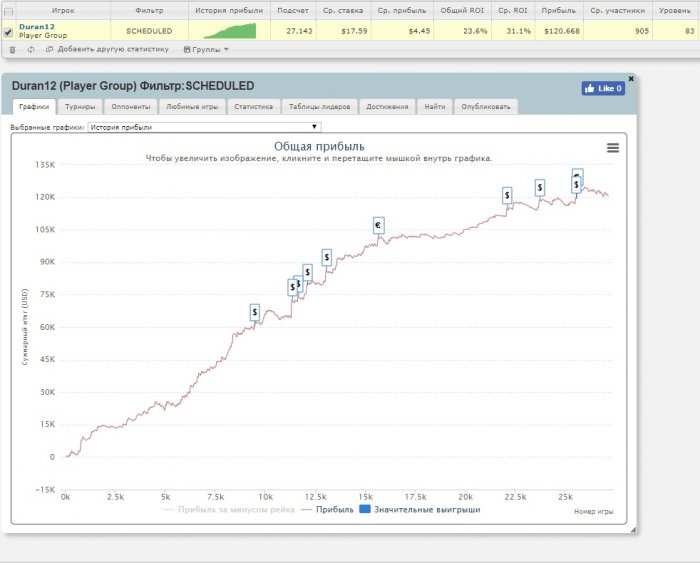Toggle the select-all checkbox in table header
This screenshot has height=563, width=700.
(x=9, y=10)
